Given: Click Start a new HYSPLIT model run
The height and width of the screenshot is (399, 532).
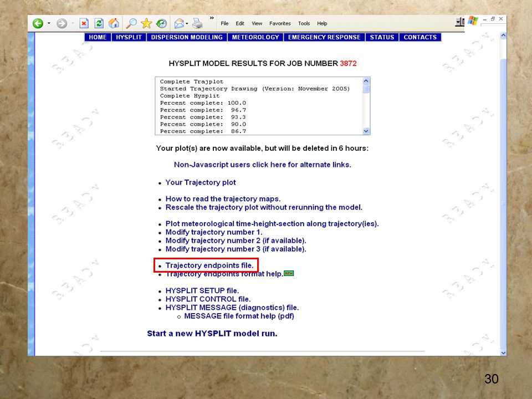Looking at the screenshot, I should click(212, 334).
